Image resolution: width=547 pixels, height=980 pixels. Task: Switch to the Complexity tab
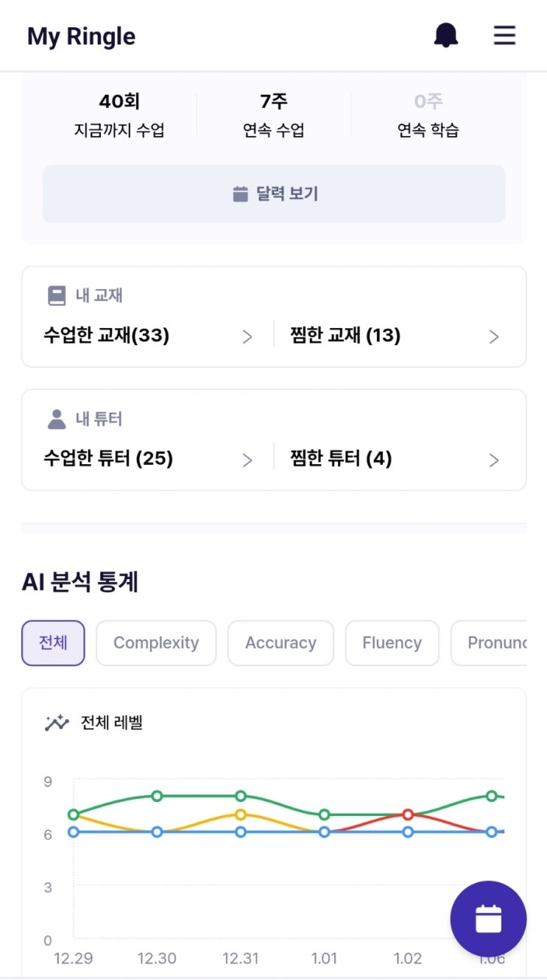156,643
